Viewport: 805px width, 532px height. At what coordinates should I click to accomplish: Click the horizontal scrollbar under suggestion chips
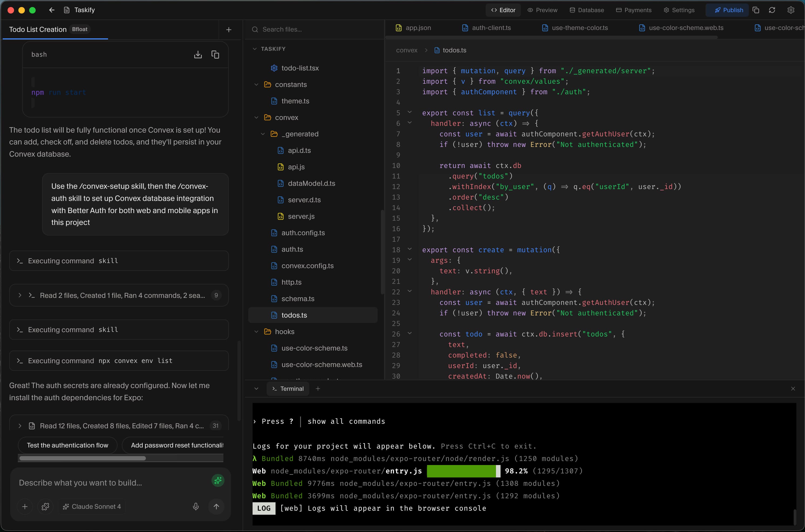pos(82,458)
